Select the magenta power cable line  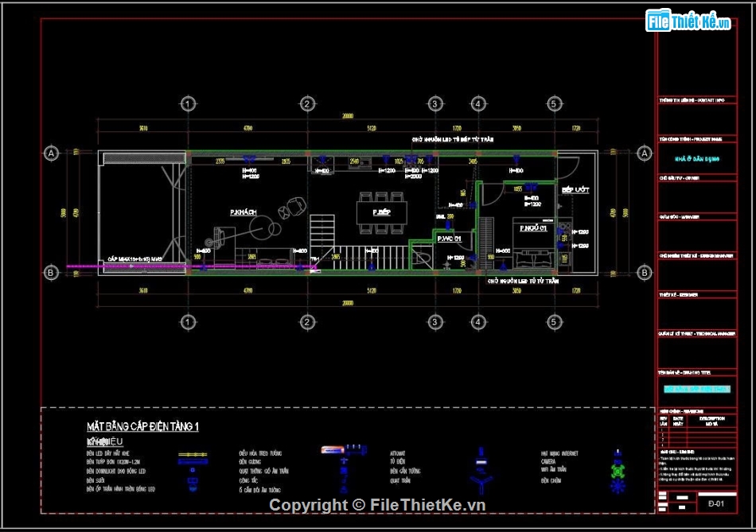coord(127,266)
